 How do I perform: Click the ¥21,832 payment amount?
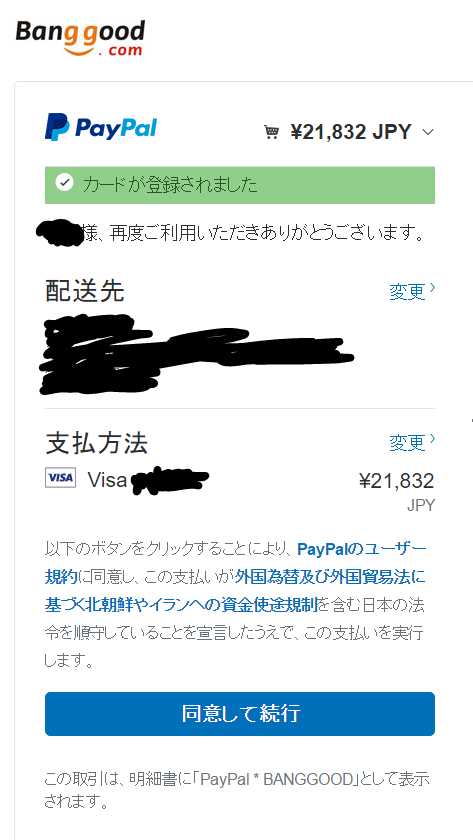(396, 481)
